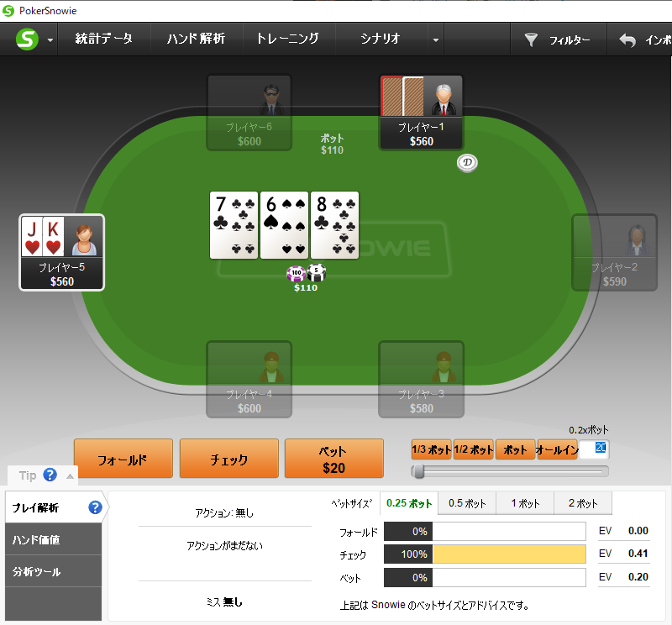The height and width of the screenshot is (625, 672).
Task: Click the チェック action button
Action: click(x=228, y=458)
